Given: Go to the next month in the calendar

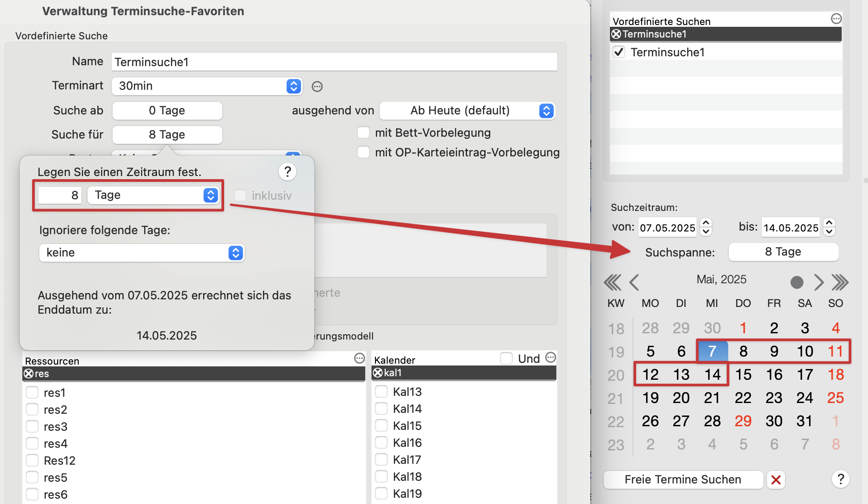Looking at the screenshot, I should coord(819,282).
